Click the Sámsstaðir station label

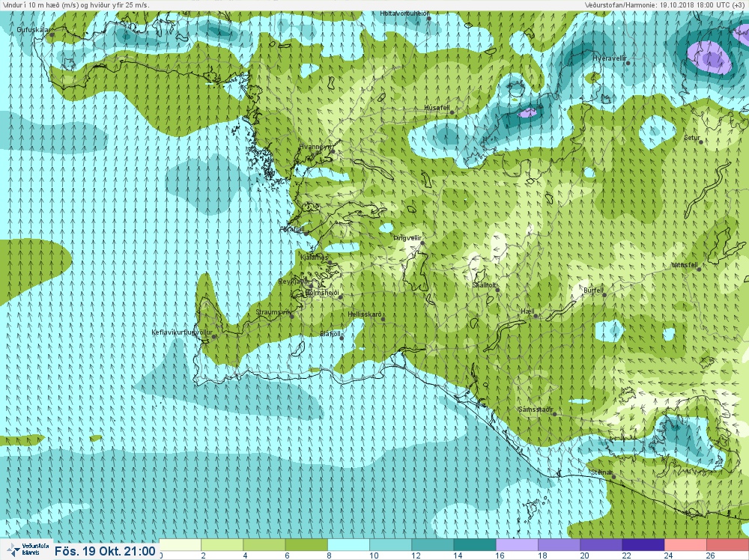[x=536, y=410]
